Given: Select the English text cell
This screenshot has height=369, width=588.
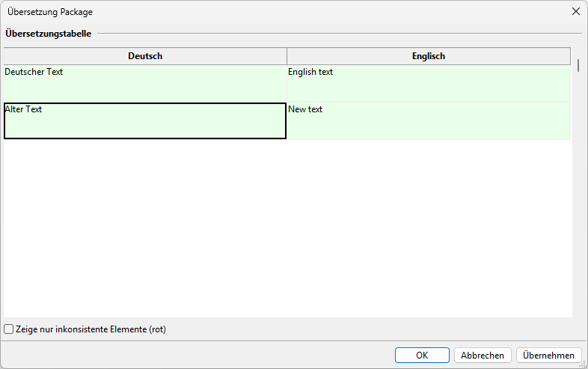Looking at the screenshot, I should tap(429, 83).
